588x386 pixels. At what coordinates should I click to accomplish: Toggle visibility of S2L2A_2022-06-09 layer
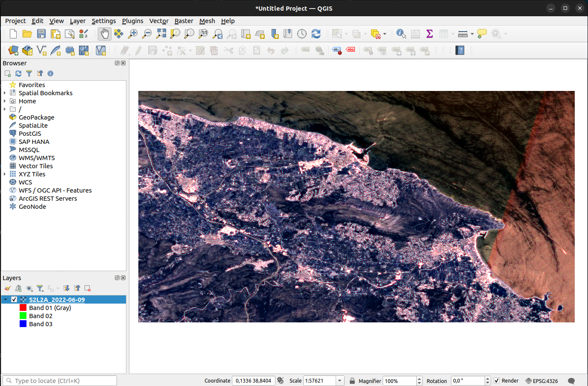(14, 300)
